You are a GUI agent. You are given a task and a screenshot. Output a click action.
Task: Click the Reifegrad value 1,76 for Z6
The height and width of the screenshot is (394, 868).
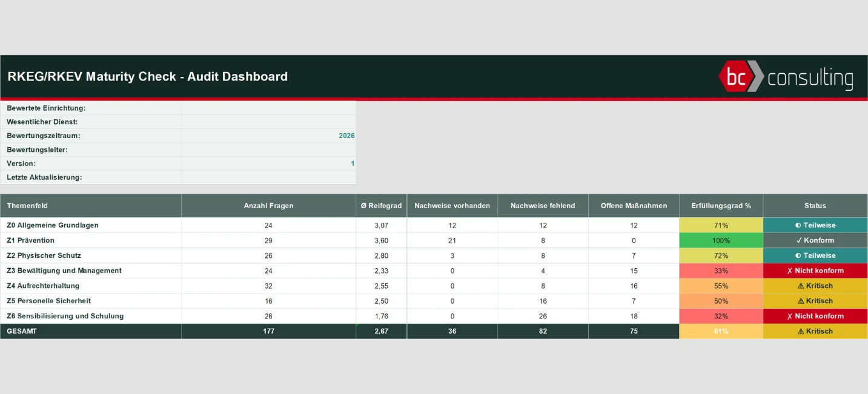(381, 316)
